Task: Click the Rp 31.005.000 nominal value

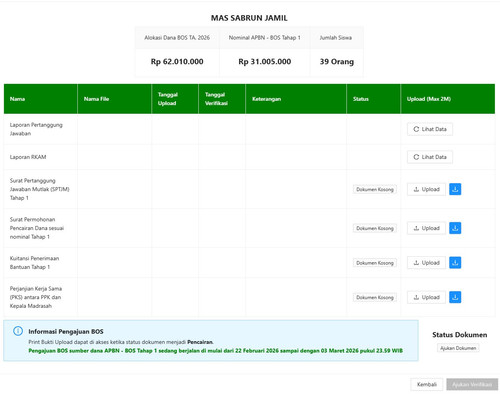Action: coord(265,62)
